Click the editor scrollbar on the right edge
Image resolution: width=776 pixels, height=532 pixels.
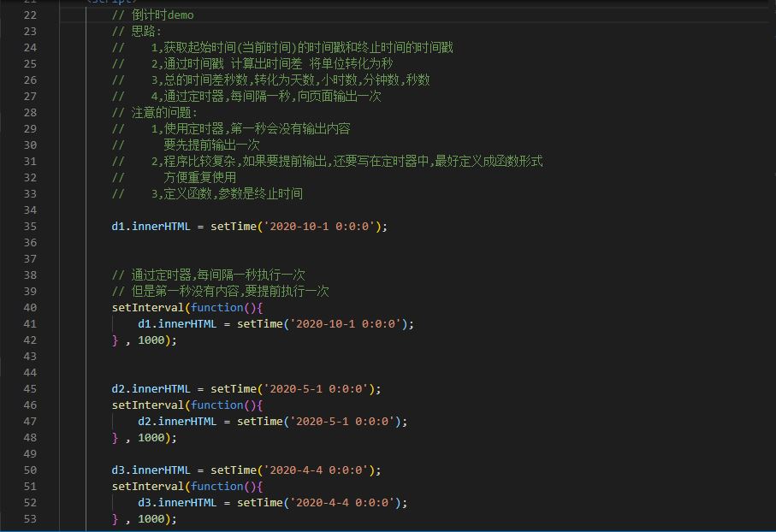coord(769,257)
